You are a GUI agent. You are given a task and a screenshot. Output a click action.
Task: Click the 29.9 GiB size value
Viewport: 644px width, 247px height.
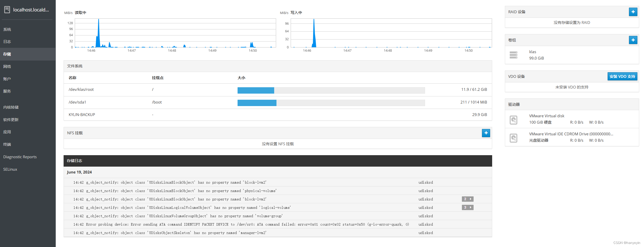(479, 114)
